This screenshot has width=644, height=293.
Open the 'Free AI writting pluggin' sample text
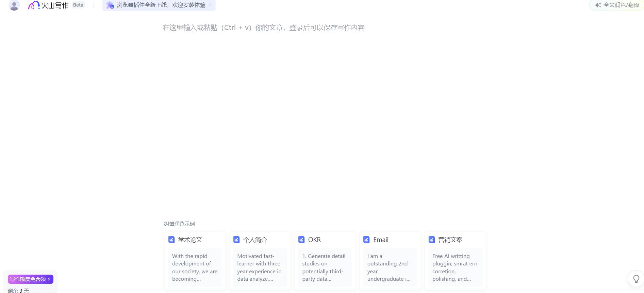point(455,267)
